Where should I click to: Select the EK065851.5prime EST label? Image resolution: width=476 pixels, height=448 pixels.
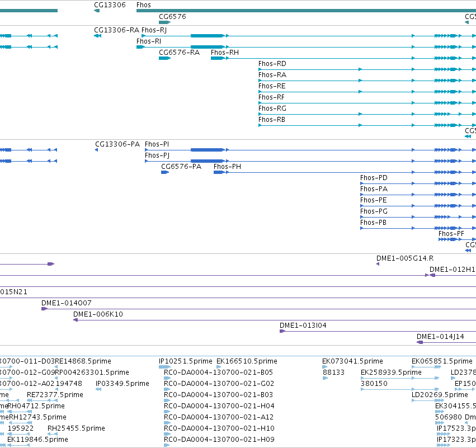coord(442,361)
